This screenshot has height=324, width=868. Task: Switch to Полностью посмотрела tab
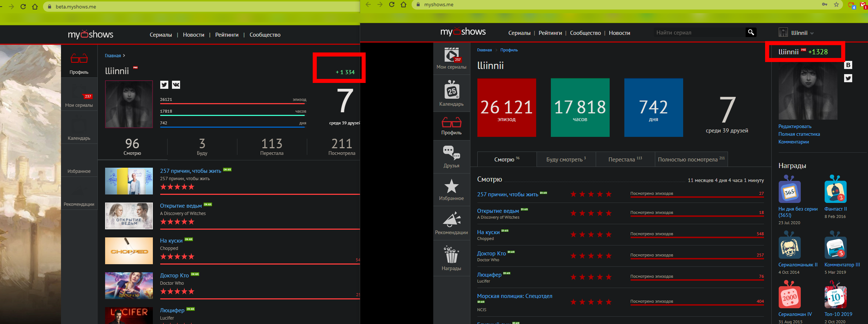[x=691, y=159]
